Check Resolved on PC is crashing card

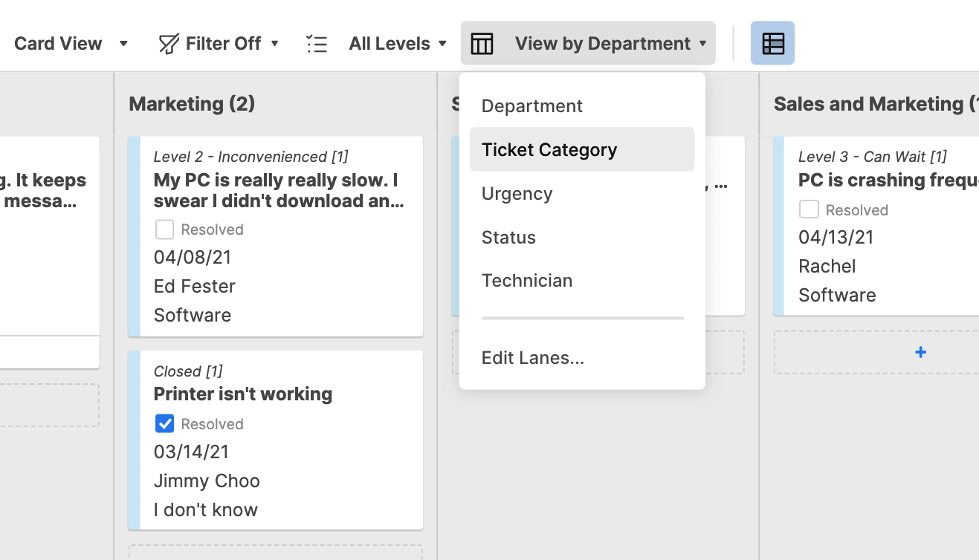click(809, 209)
